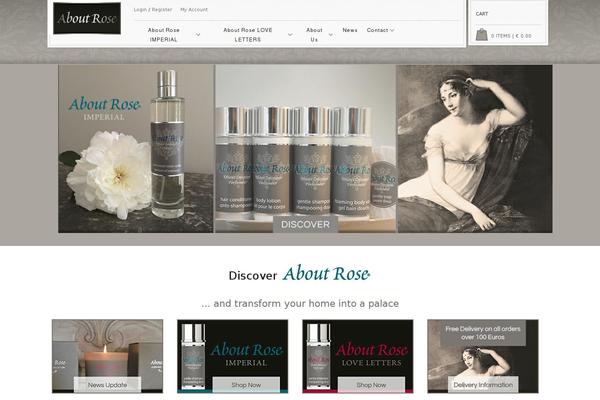This screenshot has height=400, width=600.
Task: Click the transform your home tagline
Action: coord(300,304)
